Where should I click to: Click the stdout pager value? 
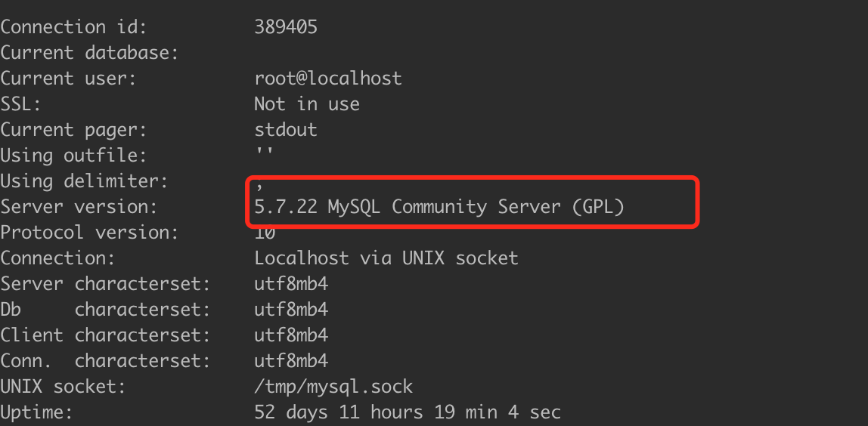286,130
